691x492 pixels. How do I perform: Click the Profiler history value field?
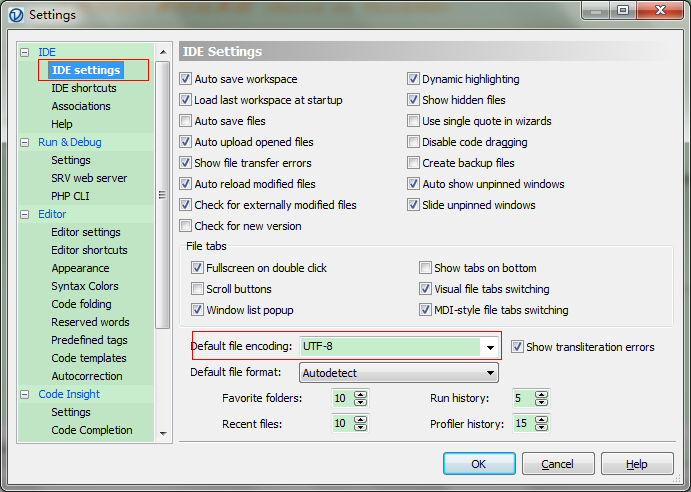click(523, 424)
